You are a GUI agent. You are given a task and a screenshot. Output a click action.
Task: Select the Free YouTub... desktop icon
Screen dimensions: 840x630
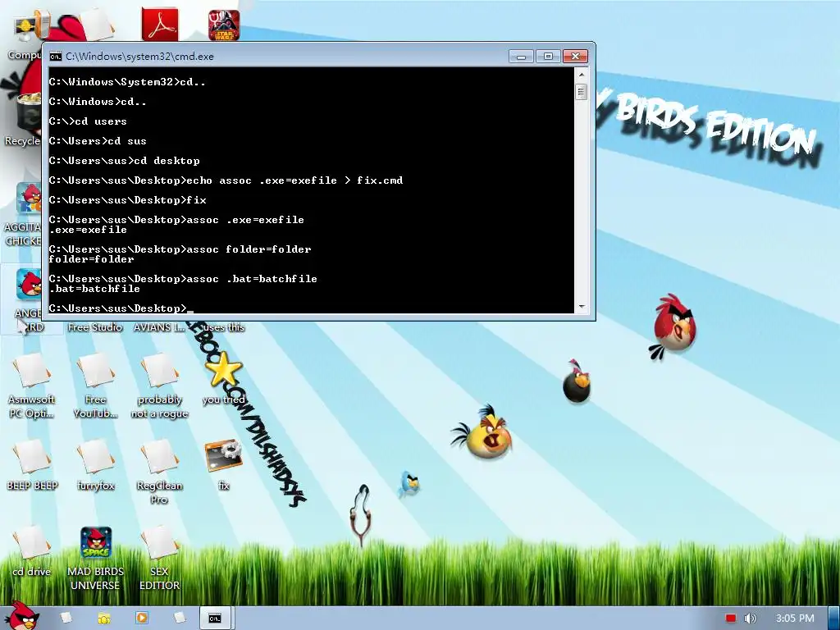95,386
